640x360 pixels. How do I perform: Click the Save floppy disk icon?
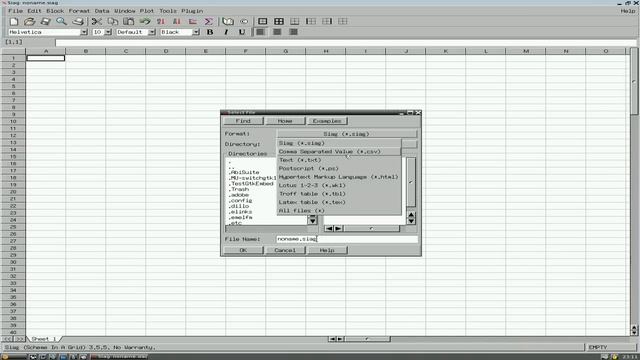[x=45, y=21]
